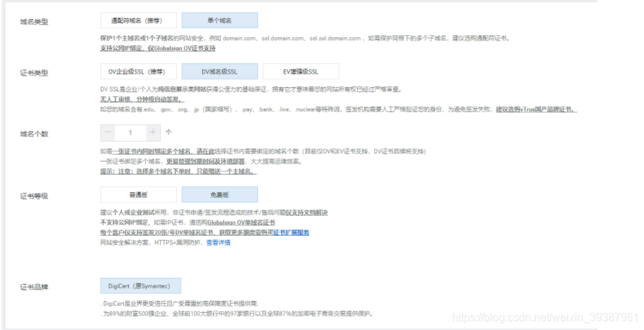Click 无人工审核、分钟级自动签发 text
This screenshot has height=330, width=644.
click(142, 99)
